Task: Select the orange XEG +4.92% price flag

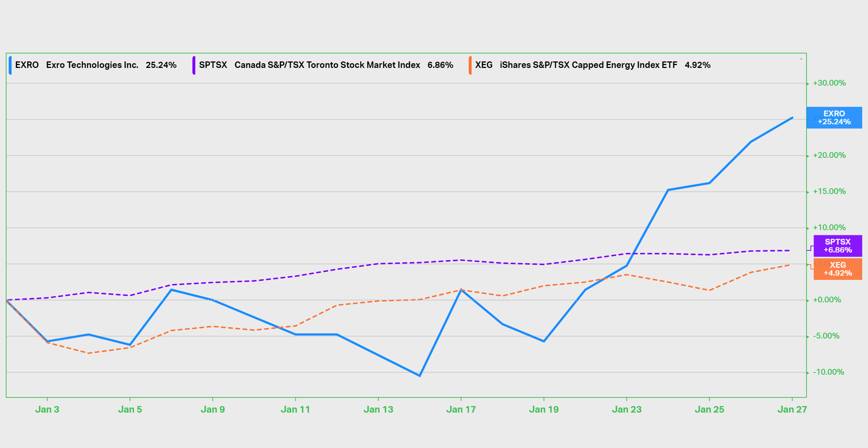Action: tap(837, 269)
